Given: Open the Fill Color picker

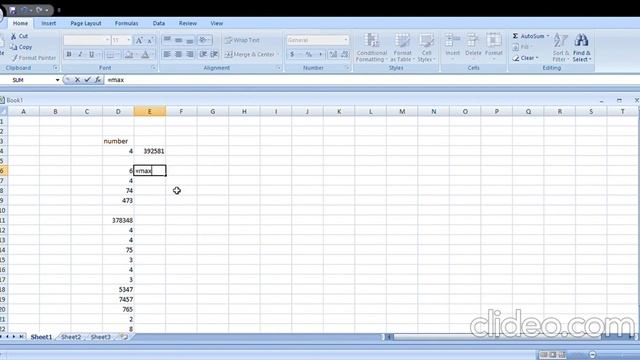Looking at the screenshot, I should (x=130, y=54).
